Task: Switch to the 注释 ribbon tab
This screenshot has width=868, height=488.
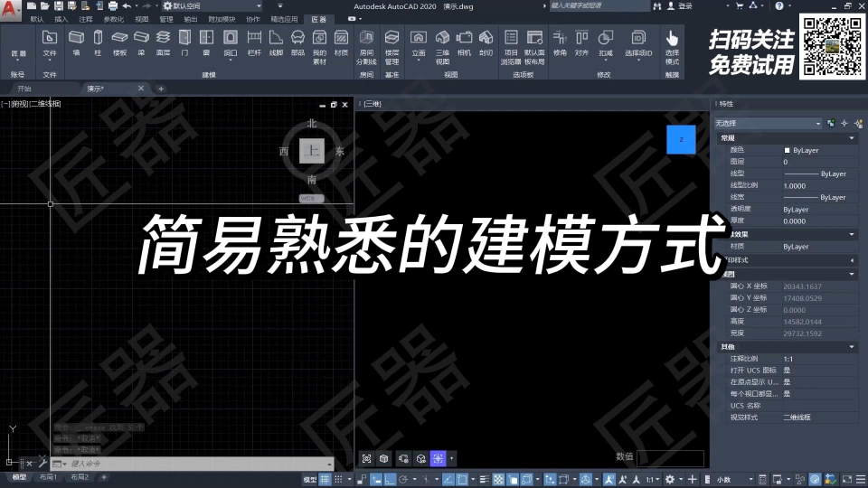Action: (x=86, y=19)
